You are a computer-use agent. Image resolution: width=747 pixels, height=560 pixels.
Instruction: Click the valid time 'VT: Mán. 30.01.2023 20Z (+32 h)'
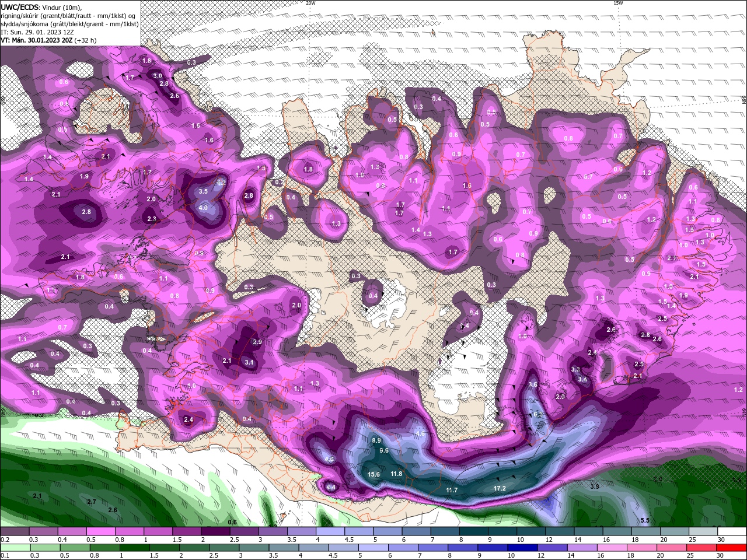[x=48, y=40]
